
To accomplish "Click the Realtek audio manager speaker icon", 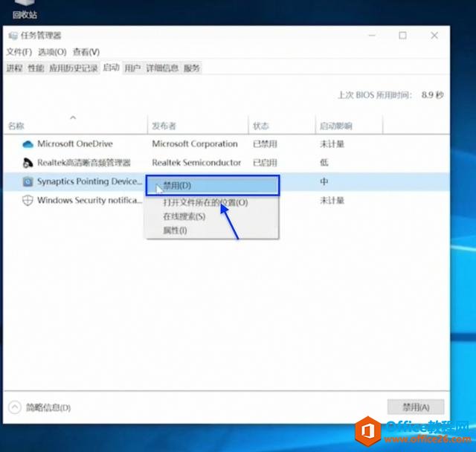I will (28, 163).
